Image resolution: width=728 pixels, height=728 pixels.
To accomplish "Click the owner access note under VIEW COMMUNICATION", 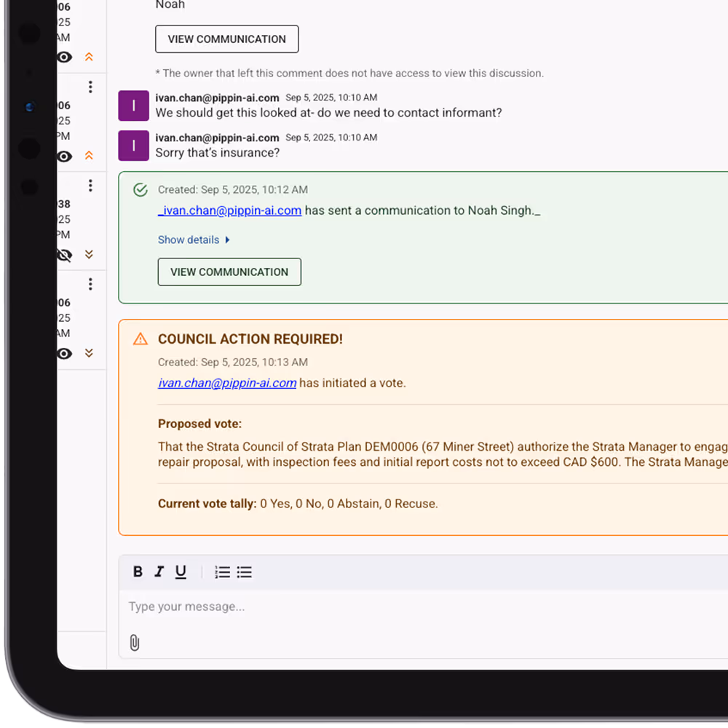I will [349, 74].
